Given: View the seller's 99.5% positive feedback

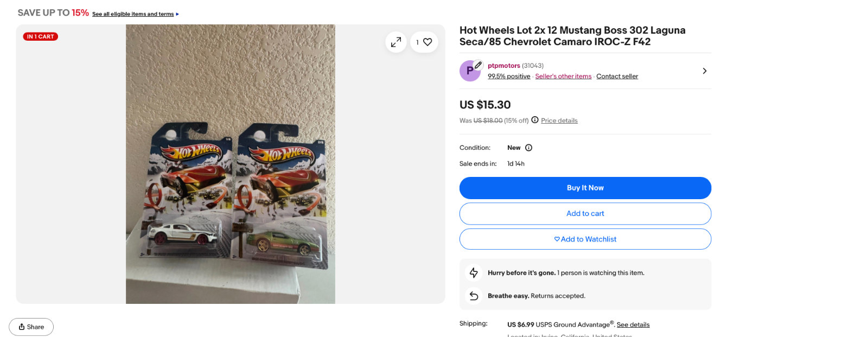Looking at the screenshot, I should coord(508,77).
